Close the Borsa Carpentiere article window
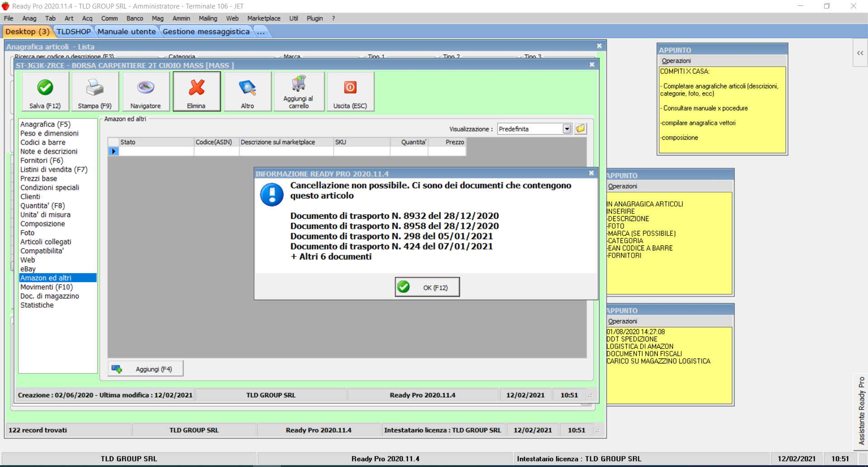The height and width of the screenshot is (467, 868). [x=592, y=65]
